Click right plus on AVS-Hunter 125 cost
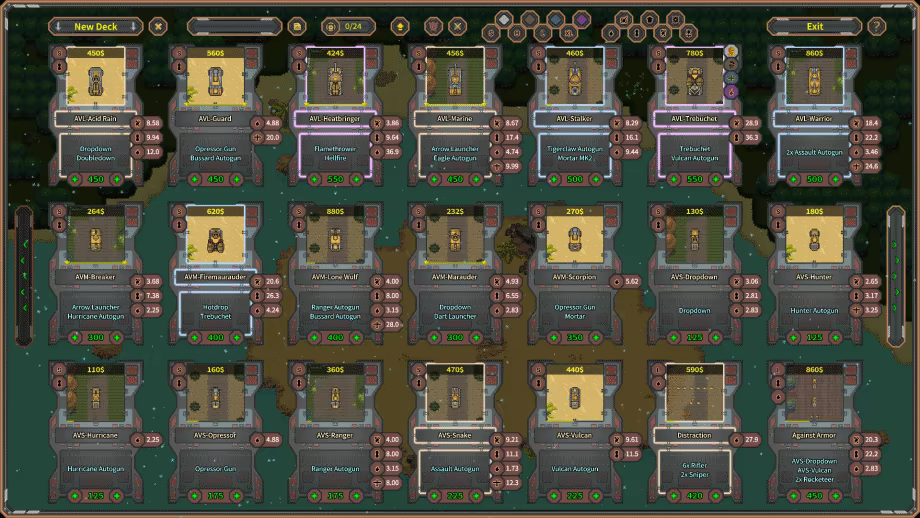This screenshot has height=518, width=920. click(836, 337)
